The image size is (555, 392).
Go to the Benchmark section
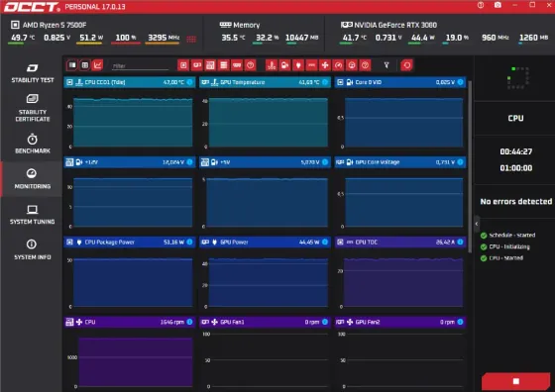point(32,144)
